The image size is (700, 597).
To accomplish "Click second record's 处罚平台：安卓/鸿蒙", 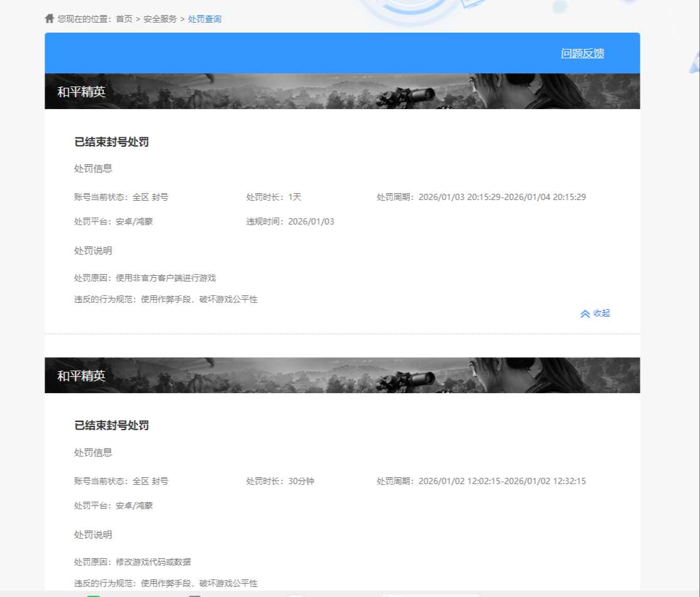I will tap(113, 506).
